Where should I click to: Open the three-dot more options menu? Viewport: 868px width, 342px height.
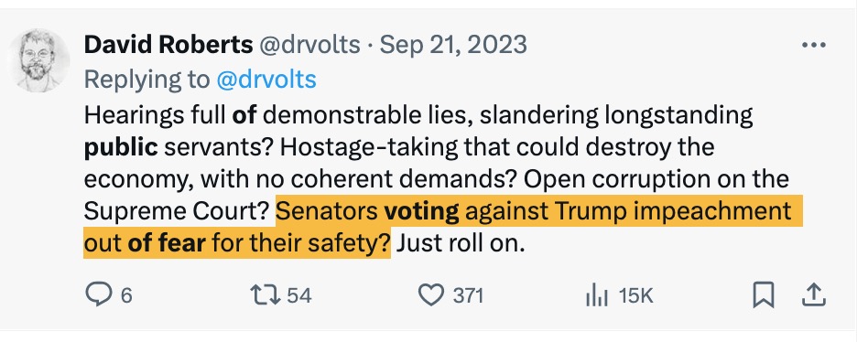[x=814, y=46]
